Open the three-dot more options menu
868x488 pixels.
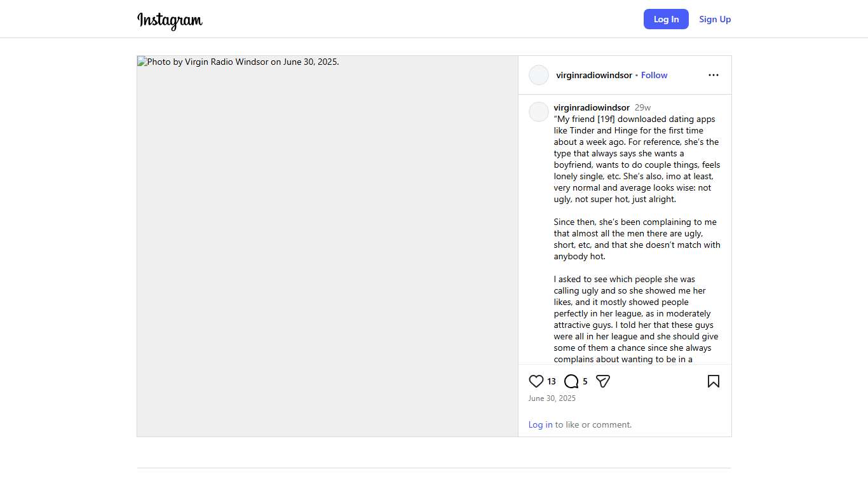(714, 75)
